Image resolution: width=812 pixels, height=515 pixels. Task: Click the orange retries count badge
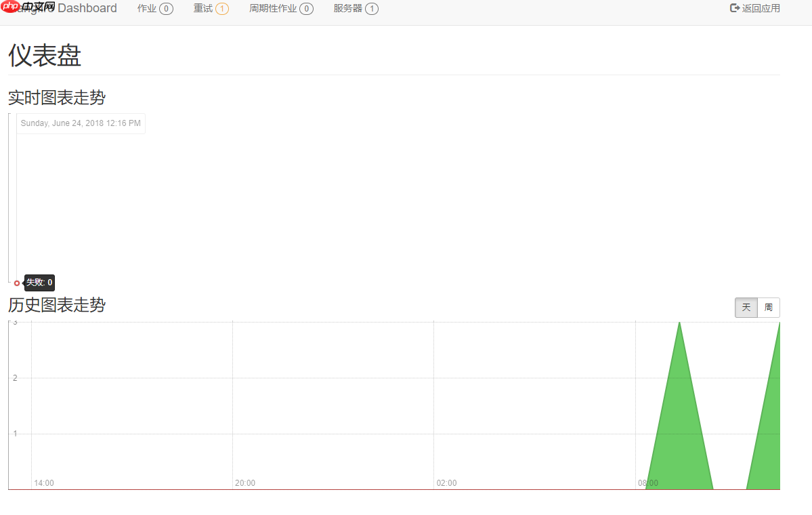[222, 9]
